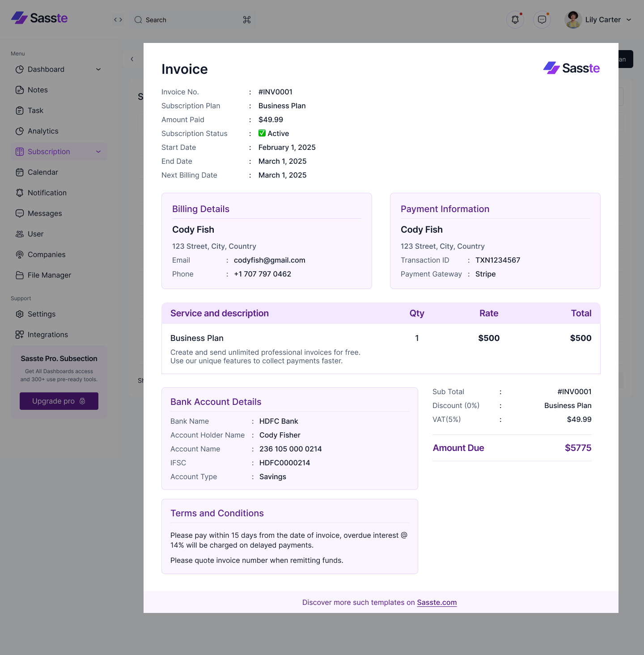Open the Calendar section
The image size is (644, 655).
point(42,172)
